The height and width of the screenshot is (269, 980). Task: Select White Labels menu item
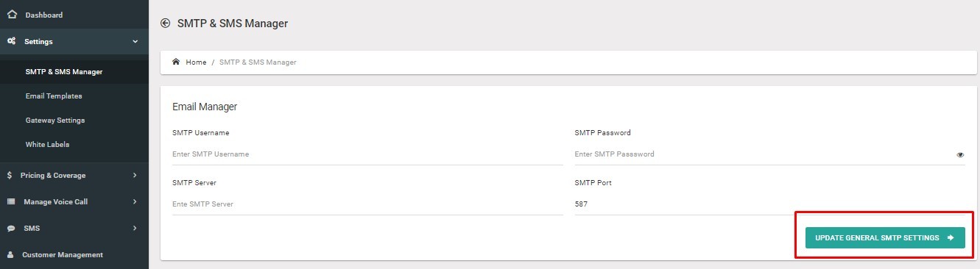click(47, 144)
